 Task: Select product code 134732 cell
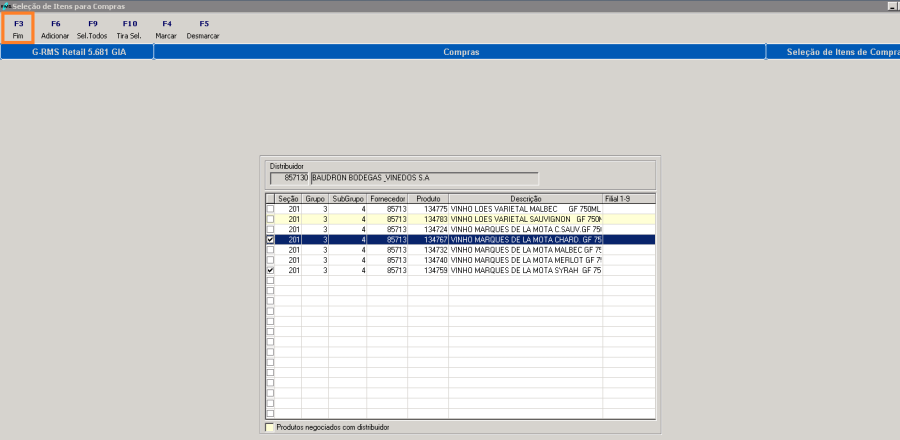(x=428, y=250)
